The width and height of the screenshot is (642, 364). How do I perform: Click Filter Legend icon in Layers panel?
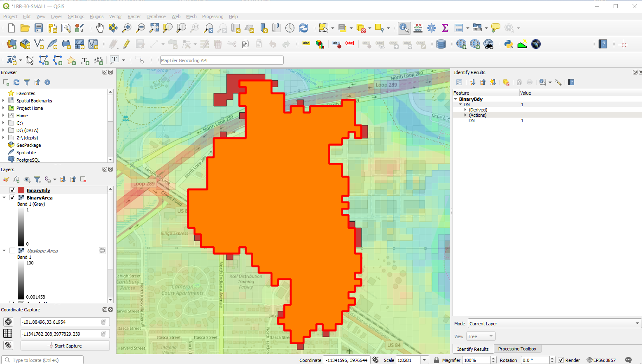pos(37,179)
